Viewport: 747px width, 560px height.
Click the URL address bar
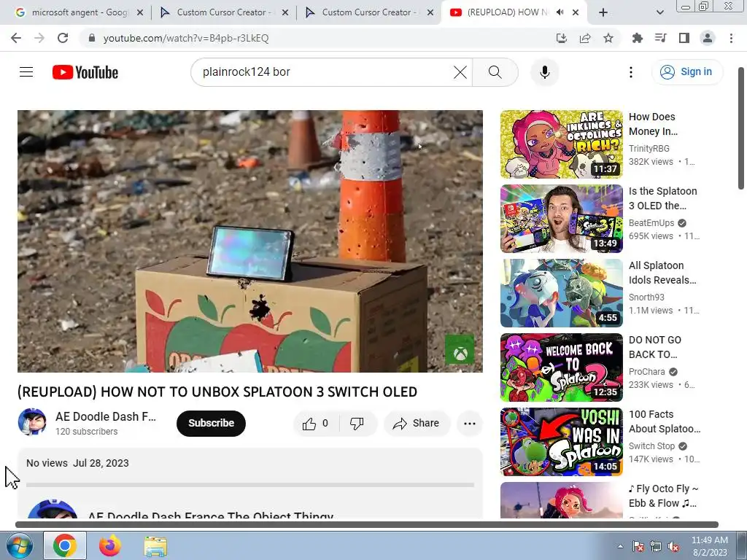click(314, 38)
